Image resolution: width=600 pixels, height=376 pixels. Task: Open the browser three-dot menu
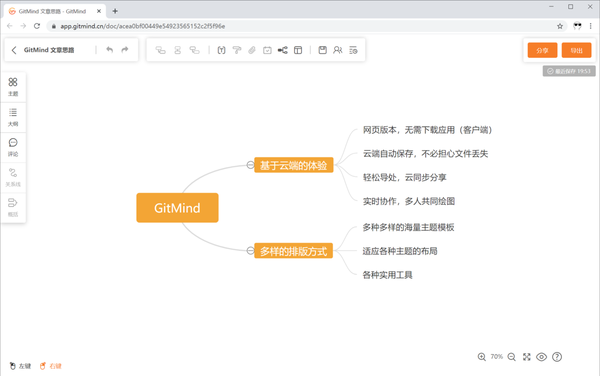(590, 26)
